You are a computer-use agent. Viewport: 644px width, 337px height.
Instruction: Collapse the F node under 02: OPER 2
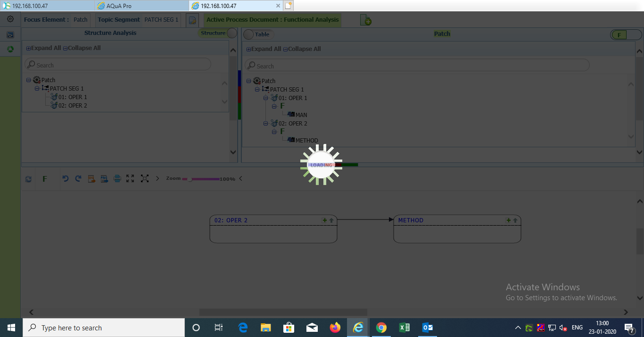click(274, 132)
